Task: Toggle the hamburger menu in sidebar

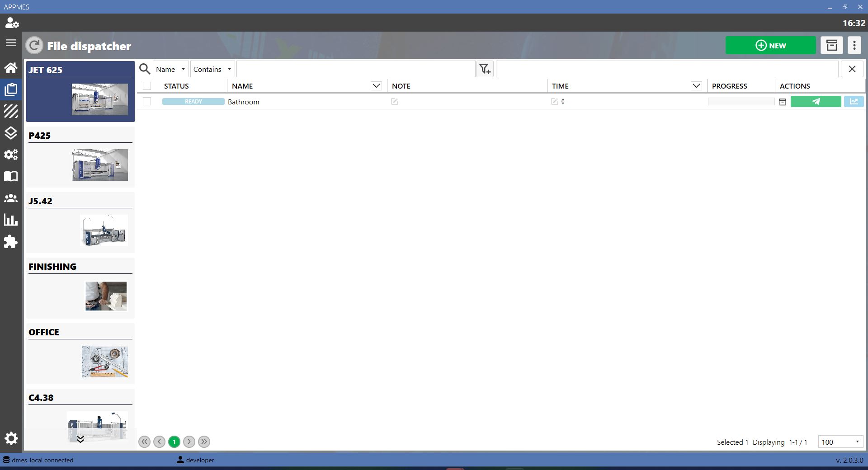Action: pyautogui.click(x=11, y=43)
